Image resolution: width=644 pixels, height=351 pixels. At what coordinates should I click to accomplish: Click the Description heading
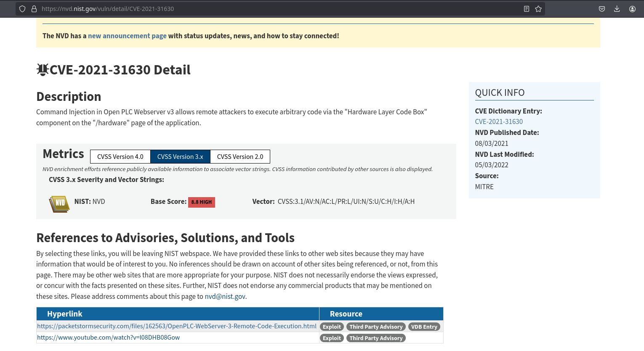69,97
